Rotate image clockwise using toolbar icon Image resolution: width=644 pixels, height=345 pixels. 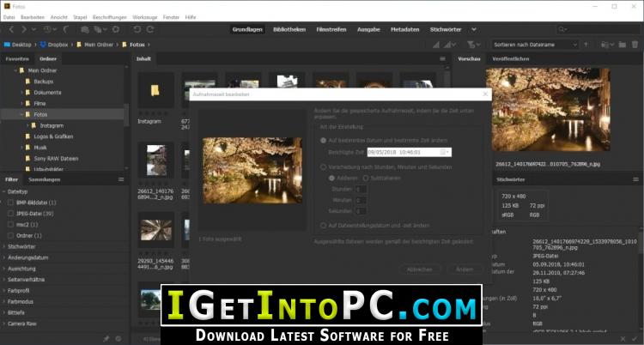click(x=150, y=29)
